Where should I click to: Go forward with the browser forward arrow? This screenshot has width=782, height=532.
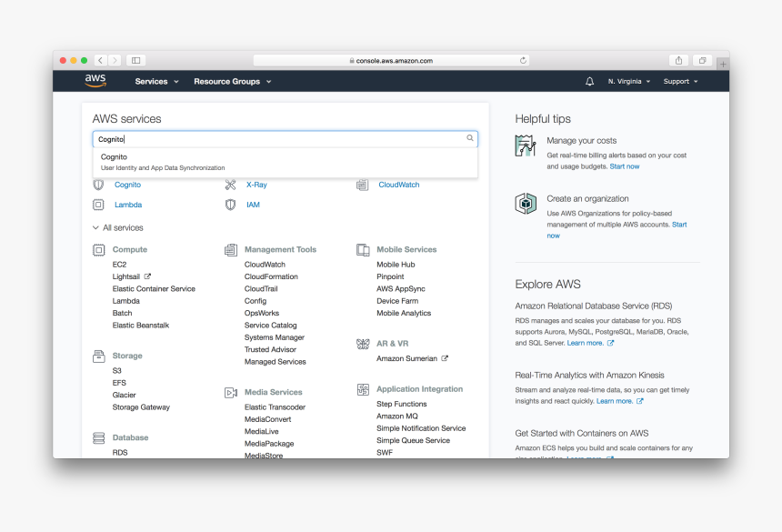(x=115, y=60)
